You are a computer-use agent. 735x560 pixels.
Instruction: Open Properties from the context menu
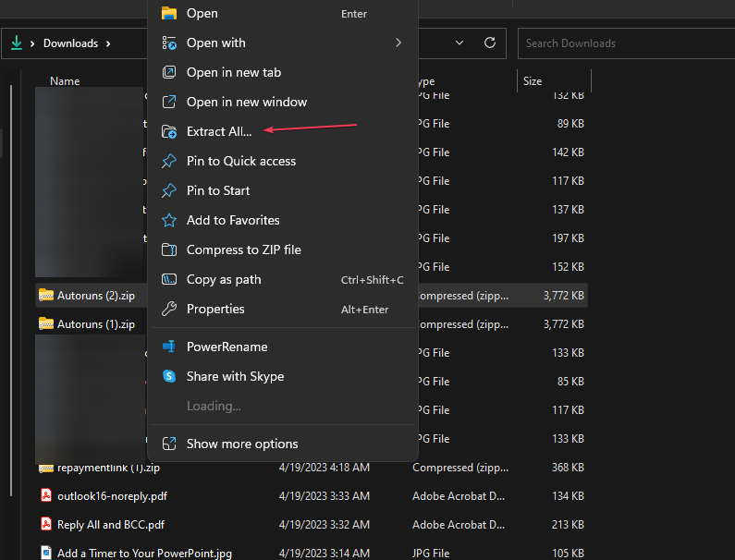[x=283, y=309]
